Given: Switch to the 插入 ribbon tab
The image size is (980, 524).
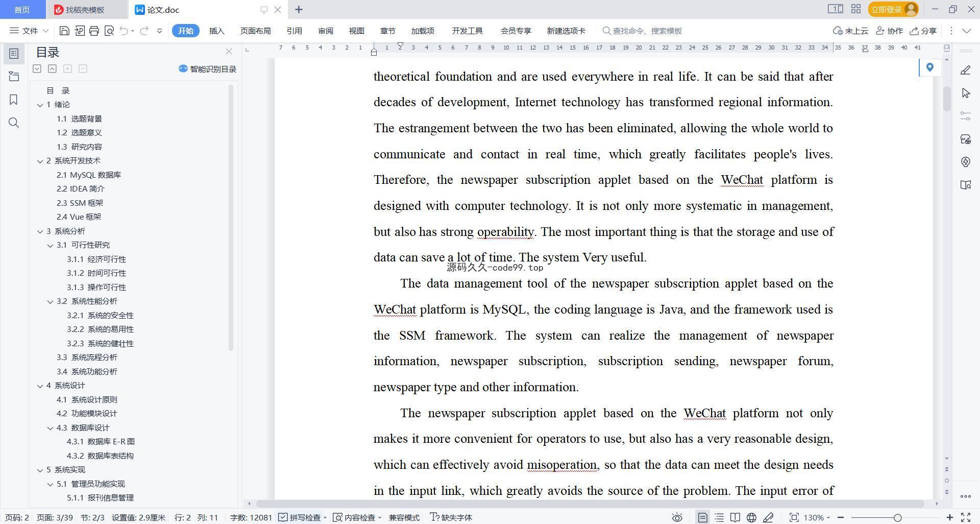Looking at the screenshot, I should [216, 31].
